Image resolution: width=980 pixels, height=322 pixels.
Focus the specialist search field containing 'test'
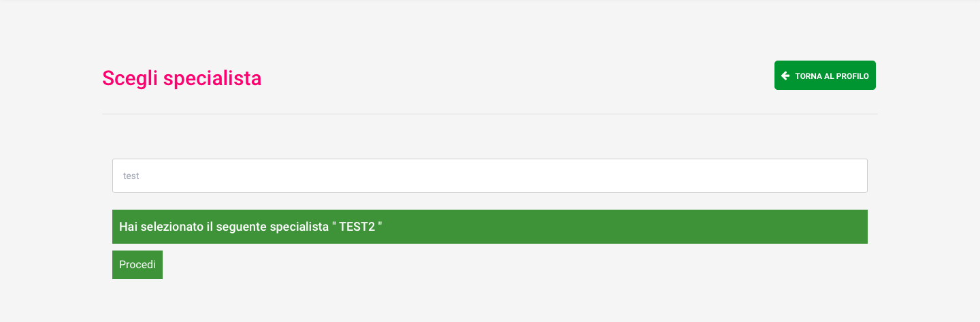(489, 176)
